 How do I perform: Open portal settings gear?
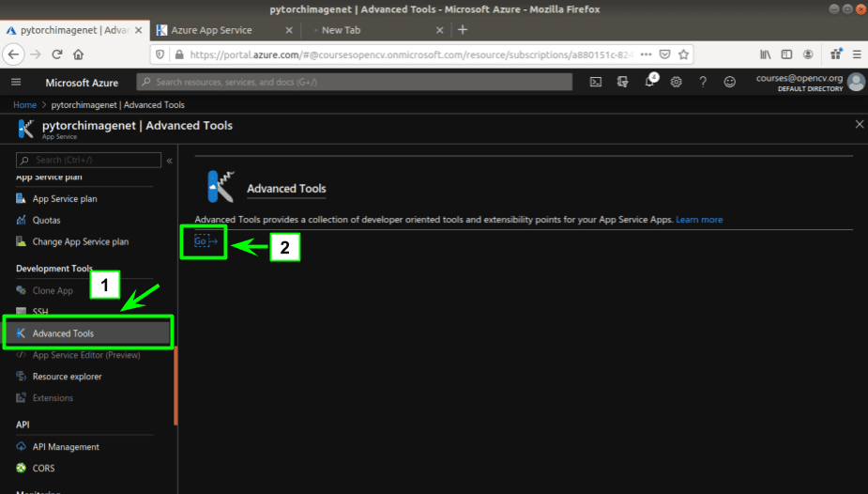click(676, 82)
